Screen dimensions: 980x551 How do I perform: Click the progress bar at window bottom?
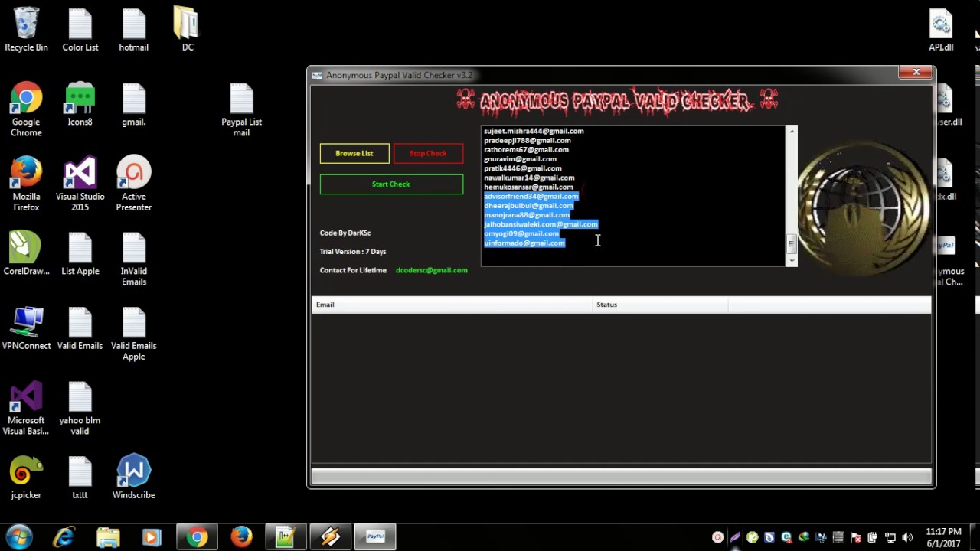click(621, 477)
